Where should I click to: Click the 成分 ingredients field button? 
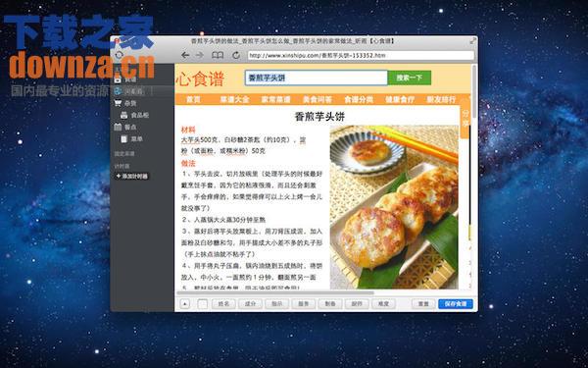pyautogui.click(x=250, y=304)
